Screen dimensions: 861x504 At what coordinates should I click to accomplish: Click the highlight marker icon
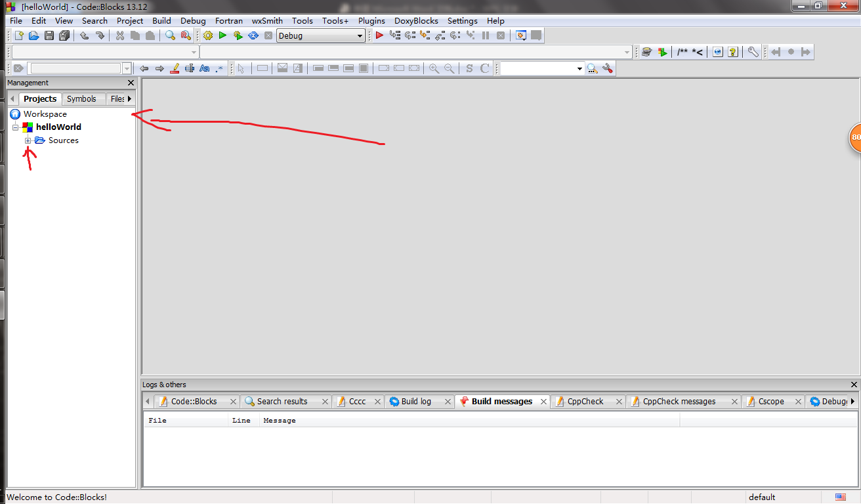click(x=175, y=68)
